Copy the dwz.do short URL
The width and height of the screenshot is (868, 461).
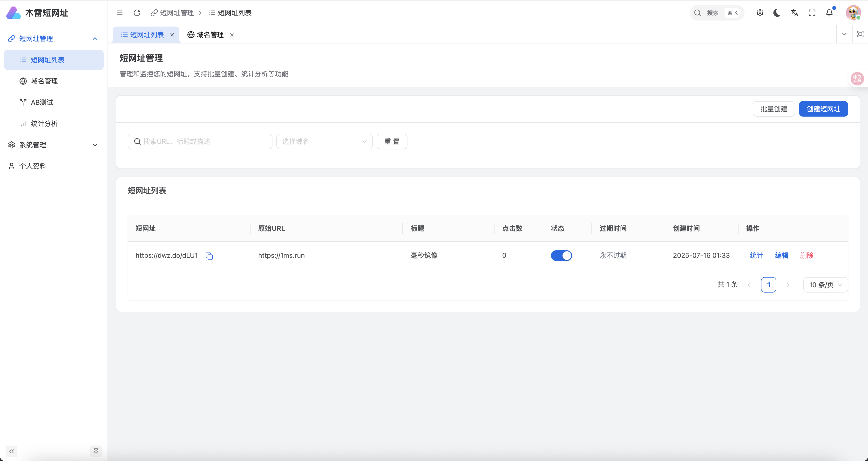pos(209,256)
